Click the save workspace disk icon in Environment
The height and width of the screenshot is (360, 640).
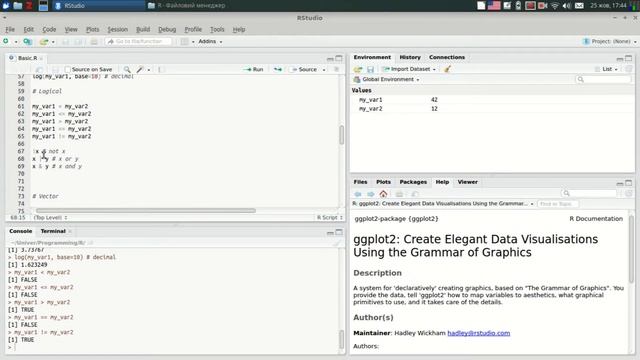coord(371,69)
